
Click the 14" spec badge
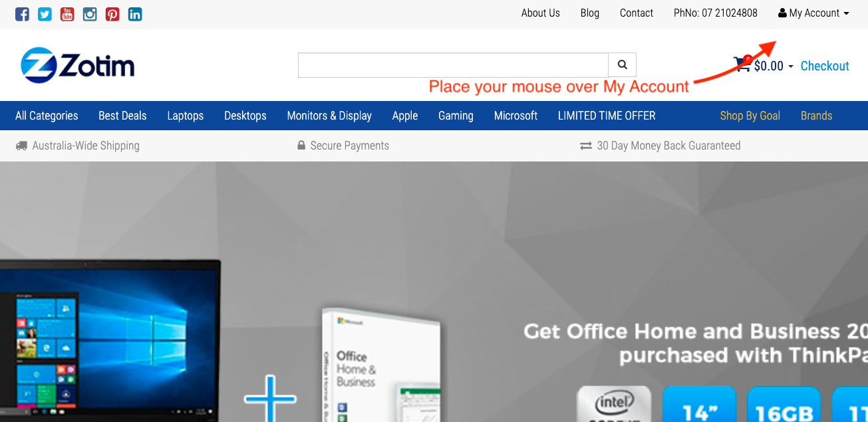pyautogui.click(x=699, y=404)
